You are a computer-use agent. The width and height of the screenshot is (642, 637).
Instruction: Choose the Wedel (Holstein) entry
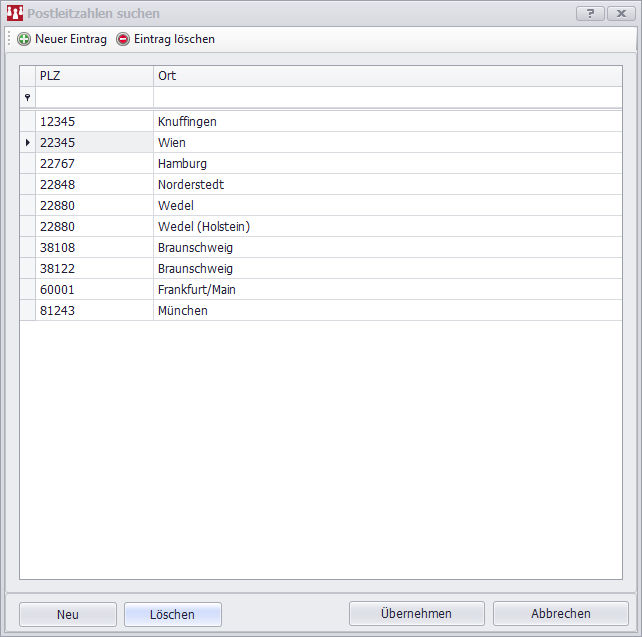point(203,227)
